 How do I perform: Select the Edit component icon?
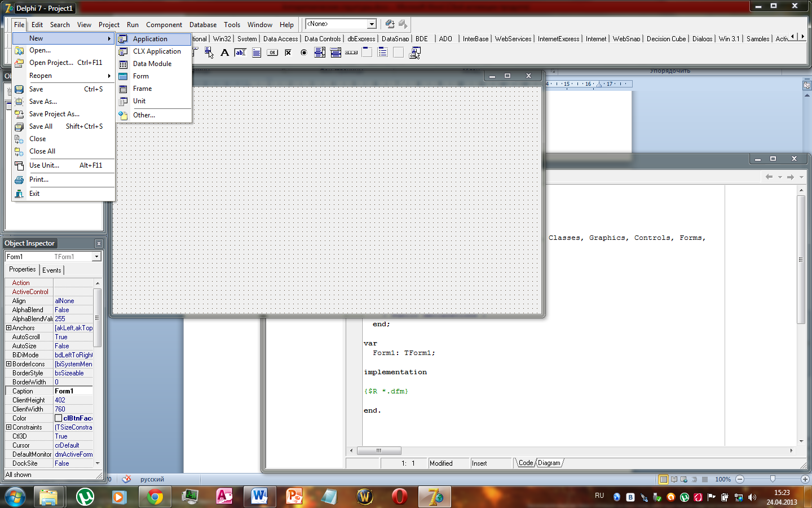[x=240, y=52]
